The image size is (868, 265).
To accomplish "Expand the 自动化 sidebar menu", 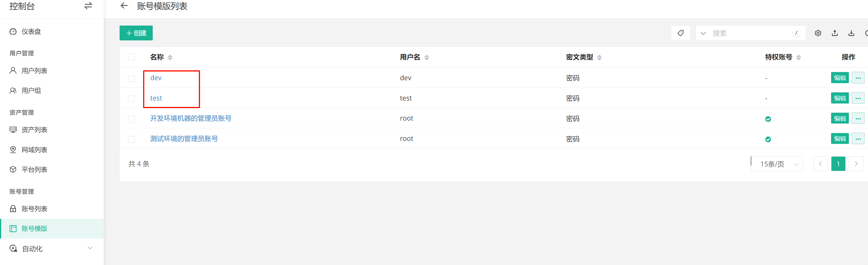I will coord(90,248).
